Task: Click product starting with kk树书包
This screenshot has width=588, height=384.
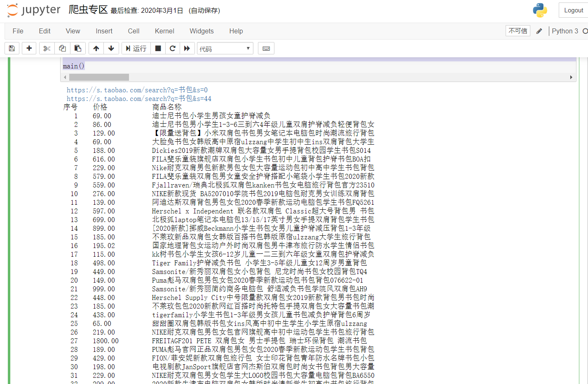Action: pos(263,254)
